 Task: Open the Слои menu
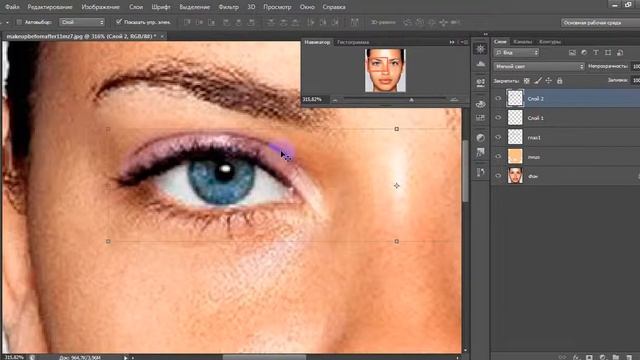click(x=136, y=7)
